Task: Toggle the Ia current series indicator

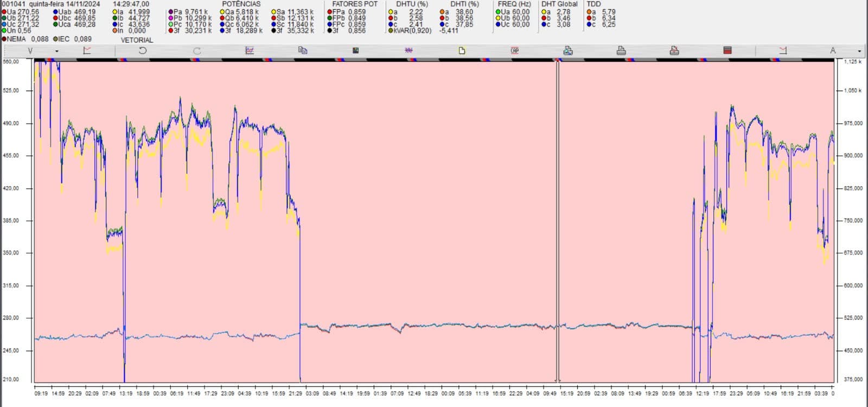Action: 115,12
